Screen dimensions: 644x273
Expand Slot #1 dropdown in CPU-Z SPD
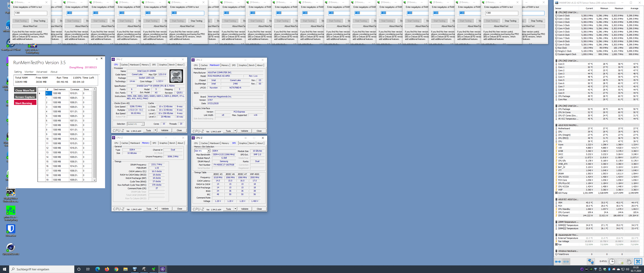pyautogui.click(x=208, y=151)
